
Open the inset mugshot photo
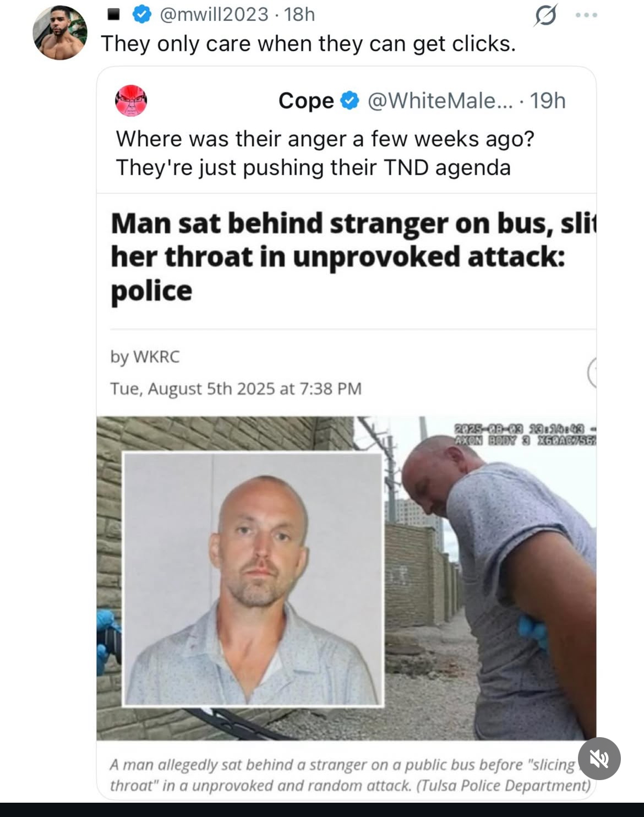[x=253, y=579]
